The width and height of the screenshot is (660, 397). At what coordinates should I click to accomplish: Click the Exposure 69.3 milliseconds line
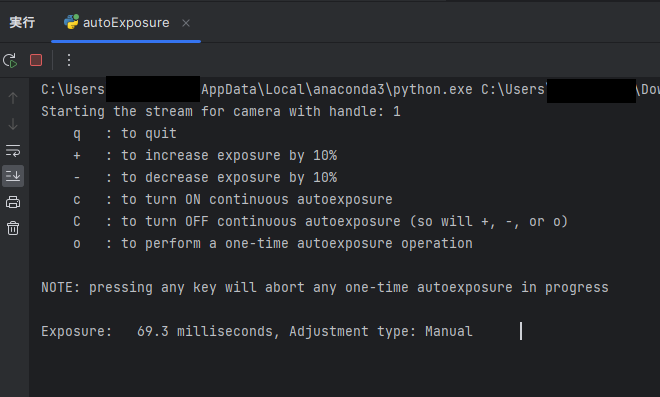[x=257, y=331]
